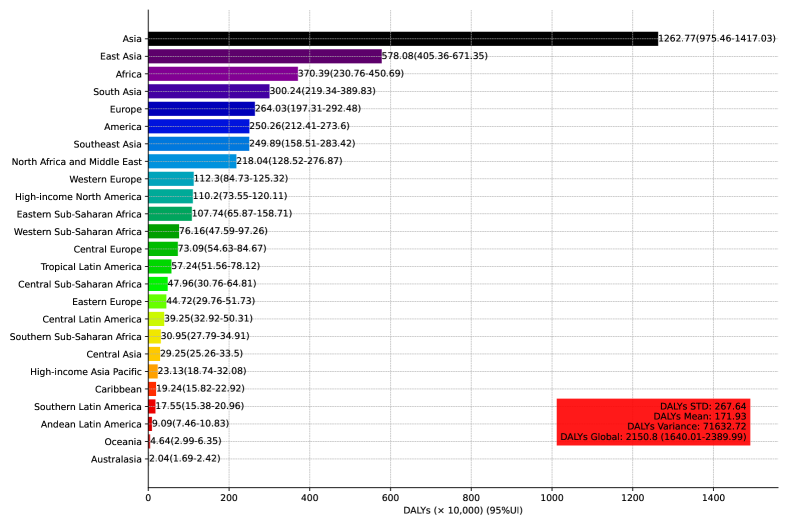Click 'High-income Asia Pacific' label
The width and height of the screenshot is (789, 526).
click(86, 372)
